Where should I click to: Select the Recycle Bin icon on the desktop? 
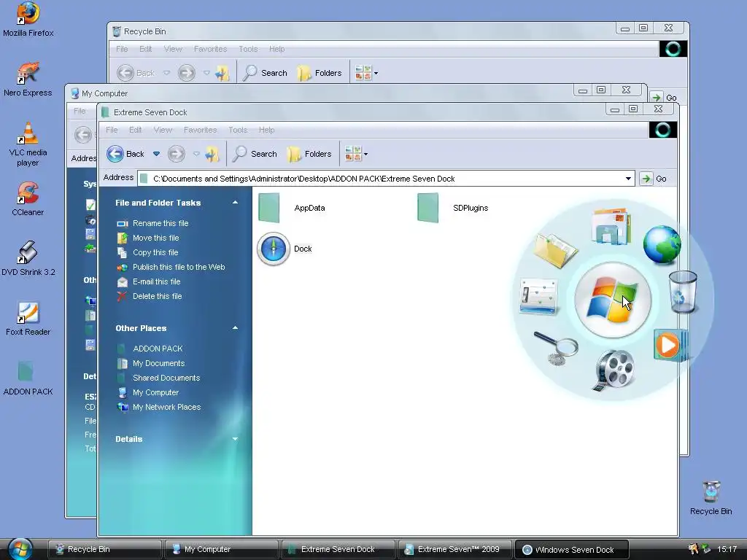point(711,498)
